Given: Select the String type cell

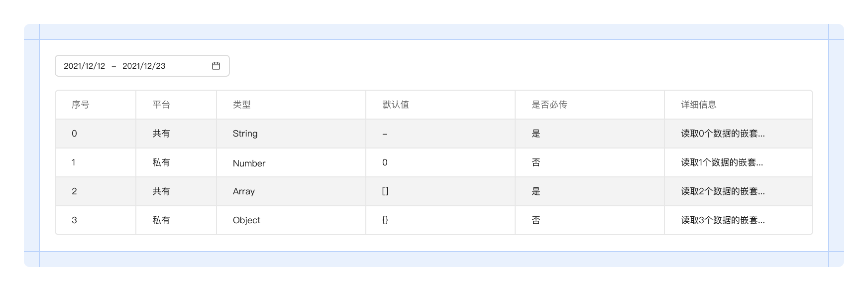Looking at the screenshot, I should [245, 134].
